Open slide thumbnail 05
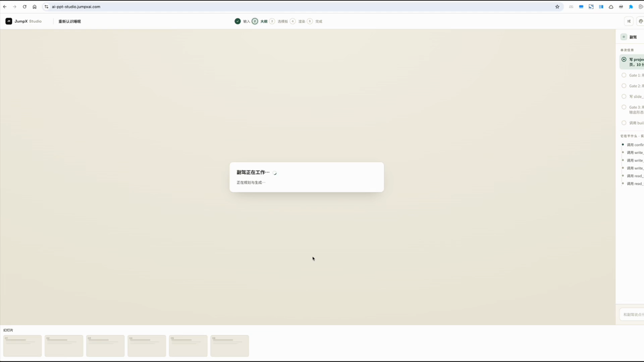This screenshot has height=362, width=644. click(x=188, y=346)
